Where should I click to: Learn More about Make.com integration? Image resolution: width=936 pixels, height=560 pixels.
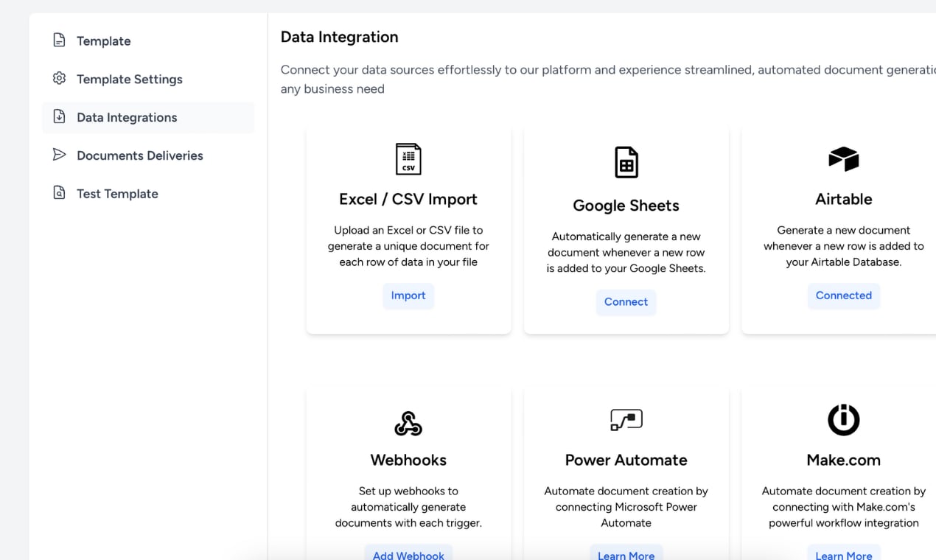[843, 555]
